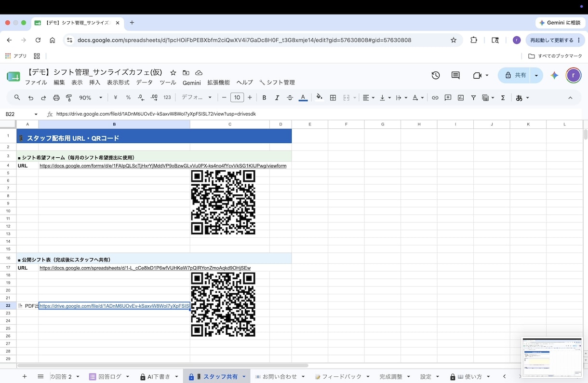Move the document to a folder

pos(186,73)
